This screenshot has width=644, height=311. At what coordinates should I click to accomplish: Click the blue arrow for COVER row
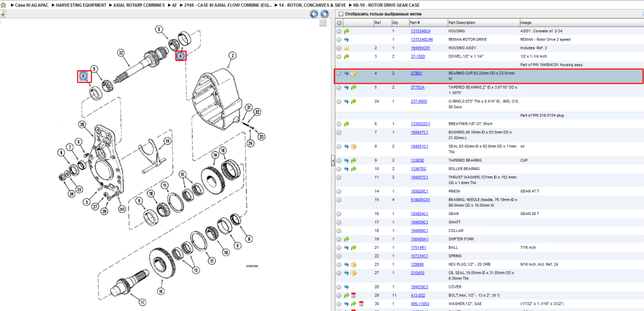(x=346, y=287)
